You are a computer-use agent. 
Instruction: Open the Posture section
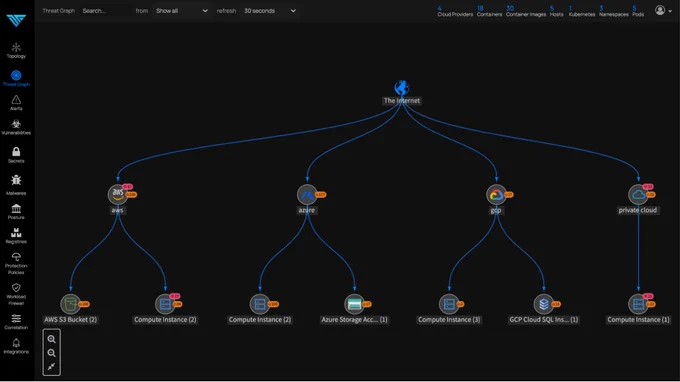(16, 212)
